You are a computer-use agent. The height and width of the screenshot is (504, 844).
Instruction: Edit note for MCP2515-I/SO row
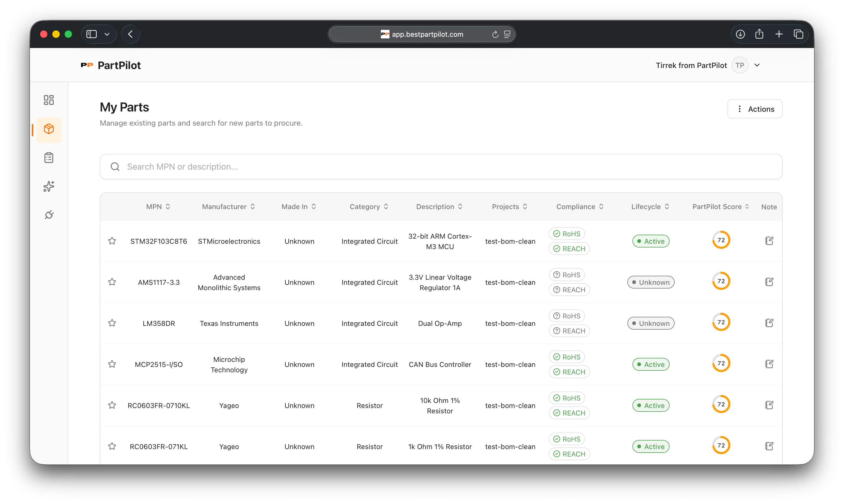point(769,364)
